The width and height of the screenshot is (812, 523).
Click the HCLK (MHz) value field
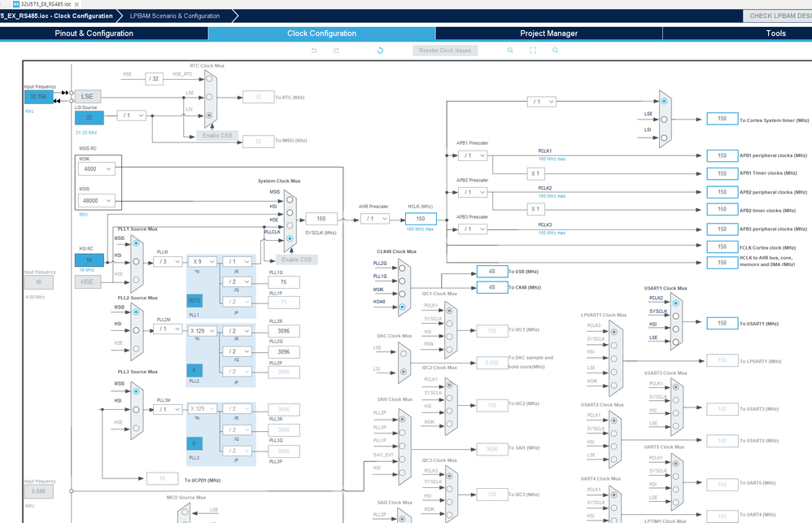point(421,219)
